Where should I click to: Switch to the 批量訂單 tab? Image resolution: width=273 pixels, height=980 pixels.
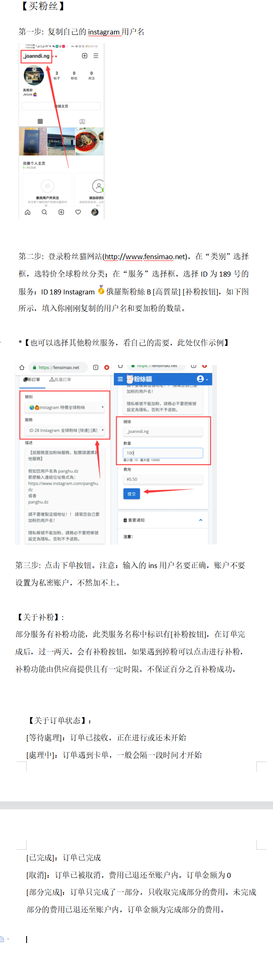coord(60,380)
